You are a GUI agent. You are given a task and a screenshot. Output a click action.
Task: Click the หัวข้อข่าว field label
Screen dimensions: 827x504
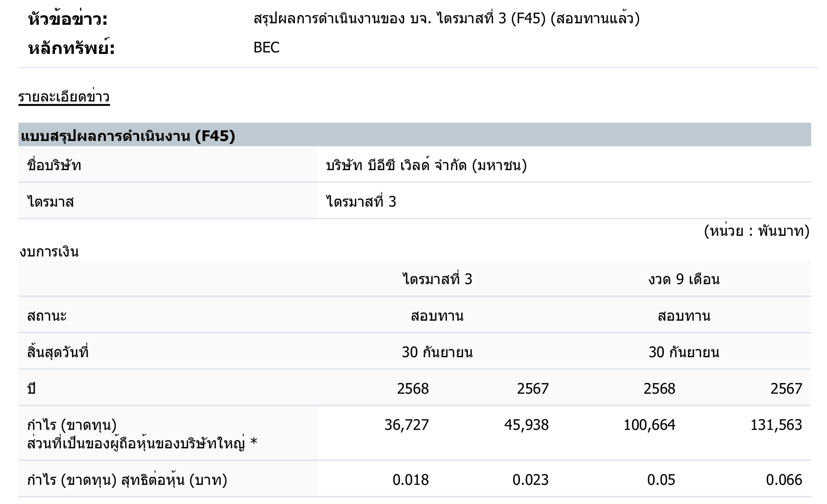tap(68, 19)
